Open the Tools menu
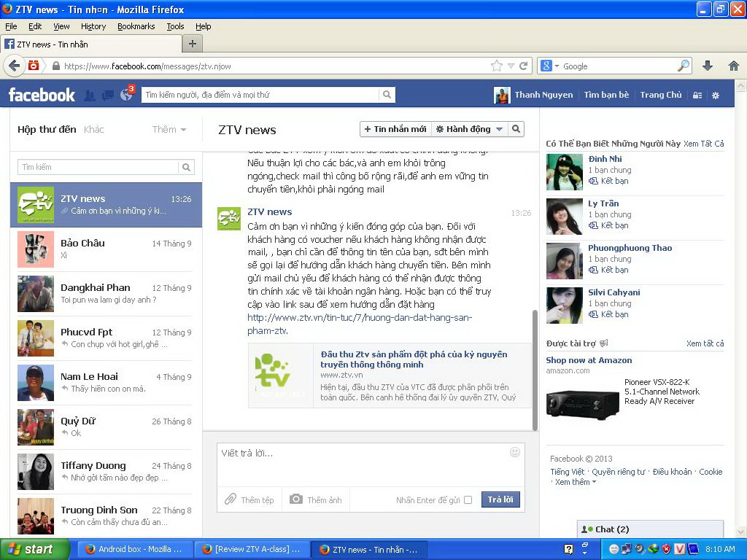Image resolution: width=747 pixels, height=560 pixels. (x=175, y=26)
